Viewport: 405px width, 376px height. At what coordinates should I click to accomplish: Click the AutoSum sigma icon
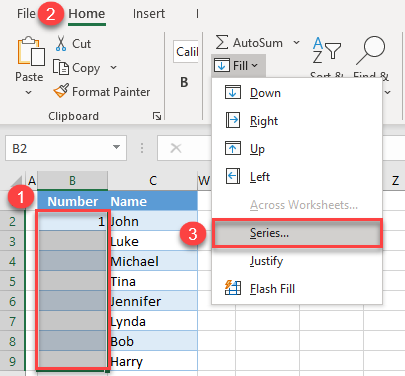222,42
